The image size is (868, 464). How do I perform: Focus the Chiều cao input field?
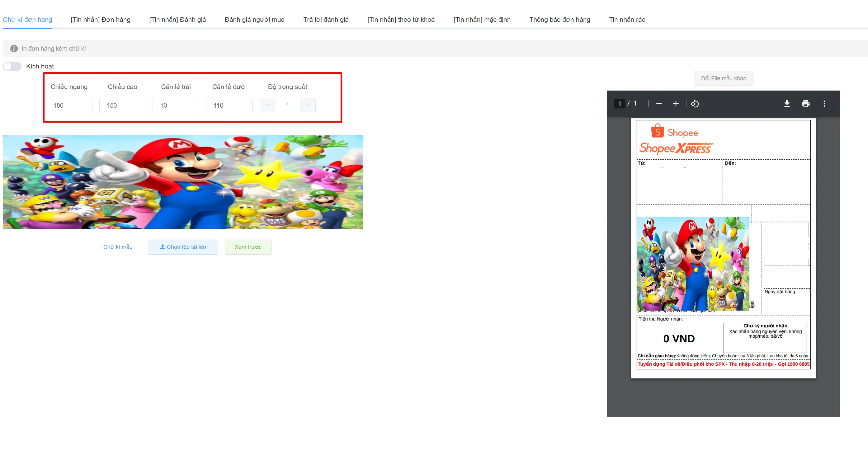point(123,105)
